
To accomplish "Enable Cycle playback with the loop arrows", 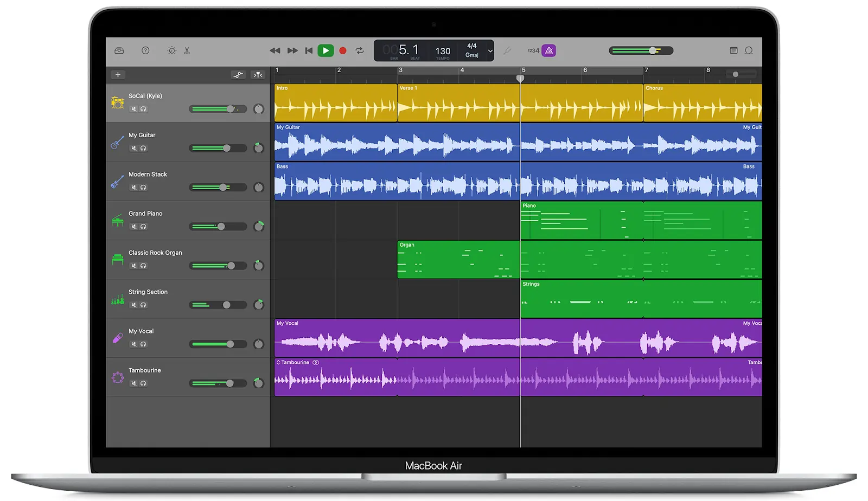I will tap(360, 50).
